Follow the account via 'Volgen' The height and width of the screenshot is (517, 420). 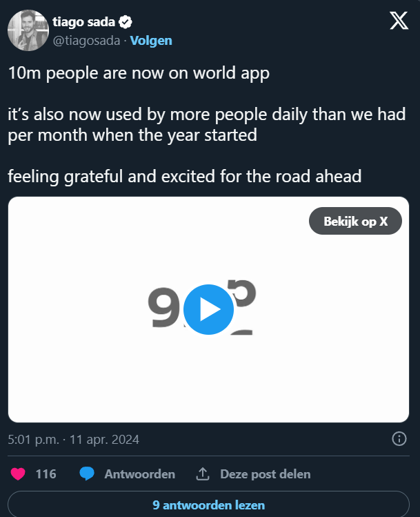click(x=151, y=41)
